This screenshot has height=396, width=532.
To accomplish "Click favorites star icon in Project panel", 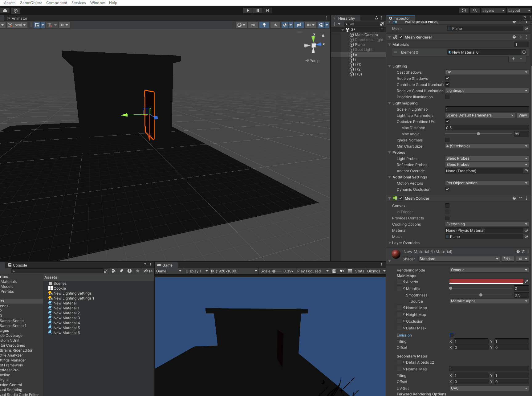I will (x=138, y=271).
